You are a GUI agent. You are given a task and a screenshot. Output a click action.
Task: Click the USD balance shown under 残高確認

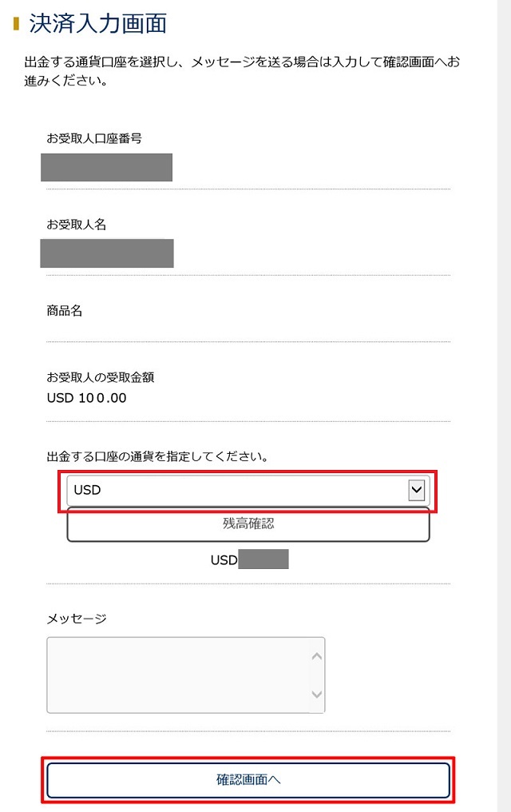coord(248,559)
